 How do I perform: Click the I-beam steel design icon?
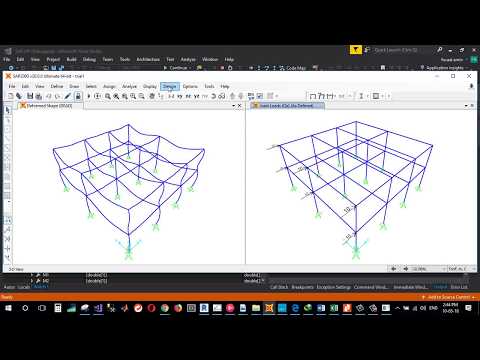361,96
